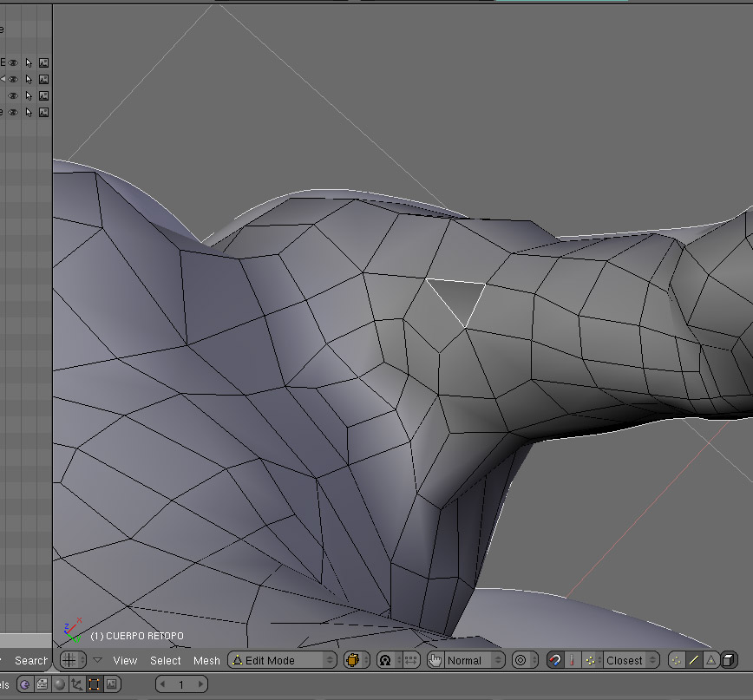
Task: Open the 3D View window type selector
Action: (73, 660)
